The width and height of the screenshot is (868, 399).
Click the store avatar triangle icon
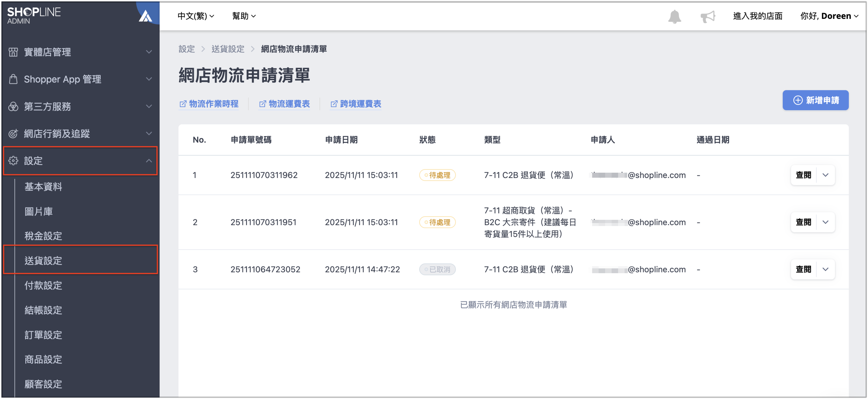point(146,16)
